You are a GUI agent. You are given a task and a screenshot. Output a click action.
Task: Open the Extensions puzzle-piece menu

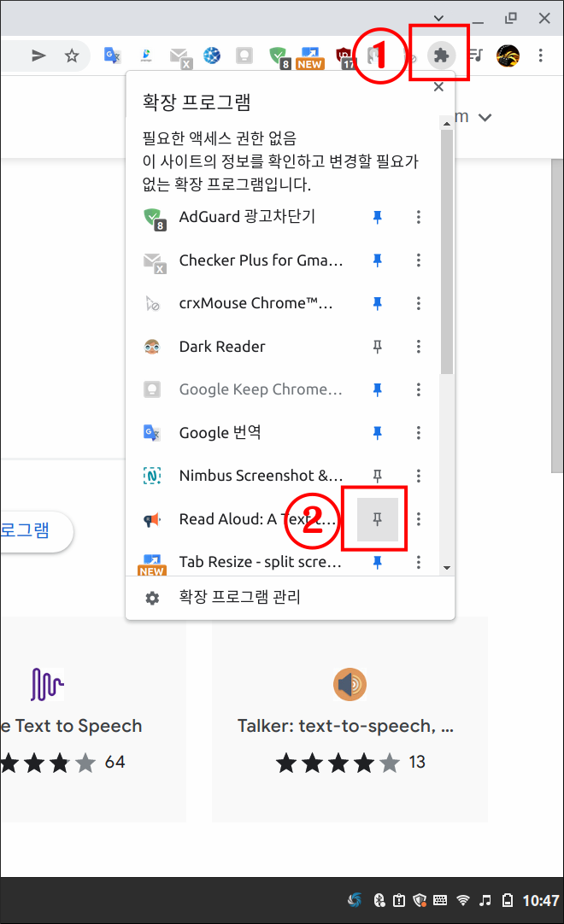(441, 56)
